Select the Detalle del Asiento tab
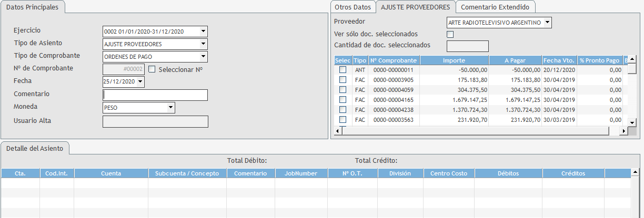Viewport: 644px width, 218px height. pyautogui.click(x=35, y=149)
